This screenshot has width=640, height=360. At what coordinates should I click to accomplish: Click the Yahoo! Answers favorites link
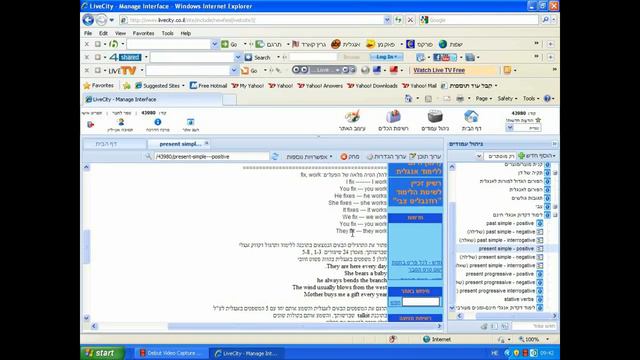pos(320,86)
